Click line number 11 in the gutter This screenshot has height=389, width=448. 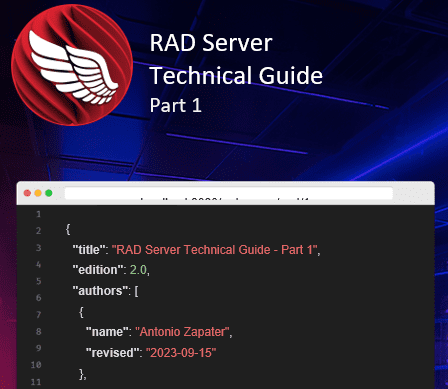coord(36,382)
